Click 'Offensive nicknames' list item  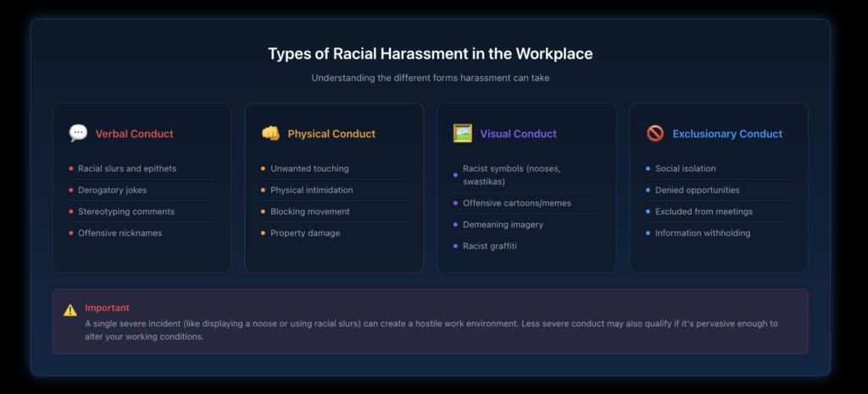point(142,233)
